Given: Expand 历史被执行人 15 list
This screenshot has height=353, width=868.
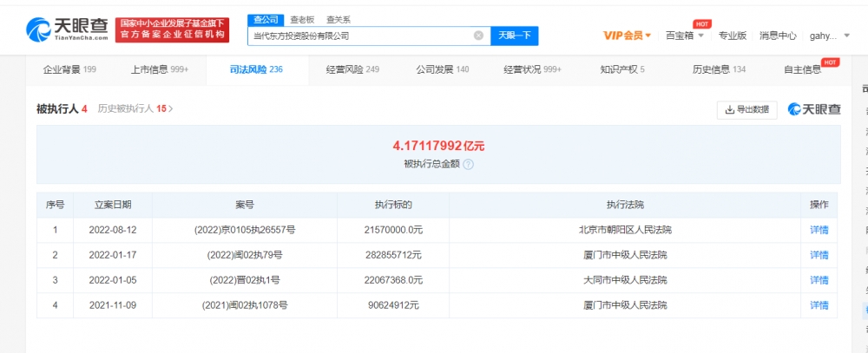Looking at the screenshot, I should pos(135,109).
